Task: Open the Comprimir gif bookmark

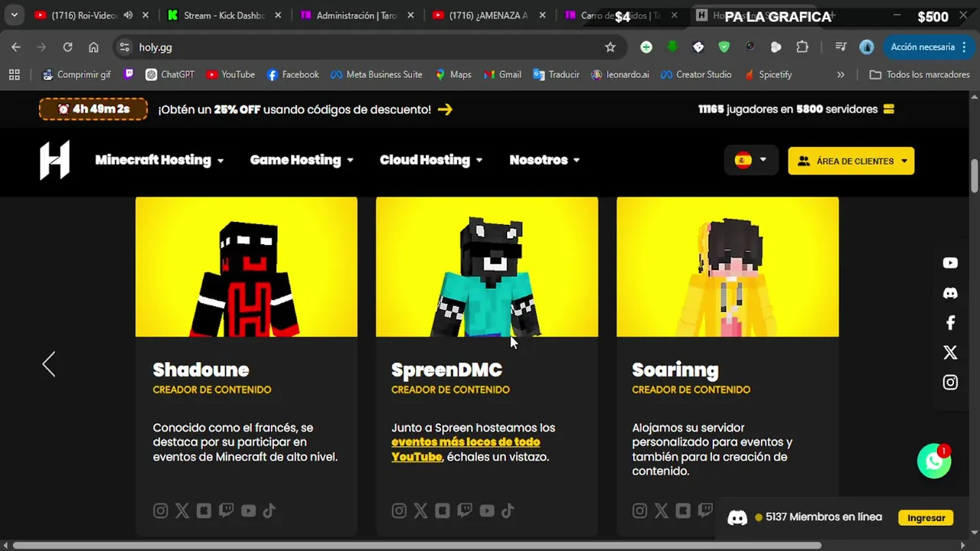Action: click(77, 74)
